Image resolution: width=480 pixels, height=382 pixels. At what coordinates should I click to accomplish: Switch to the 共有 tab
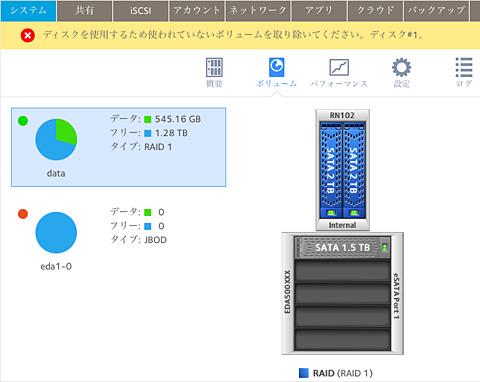[x=84, y=11]
